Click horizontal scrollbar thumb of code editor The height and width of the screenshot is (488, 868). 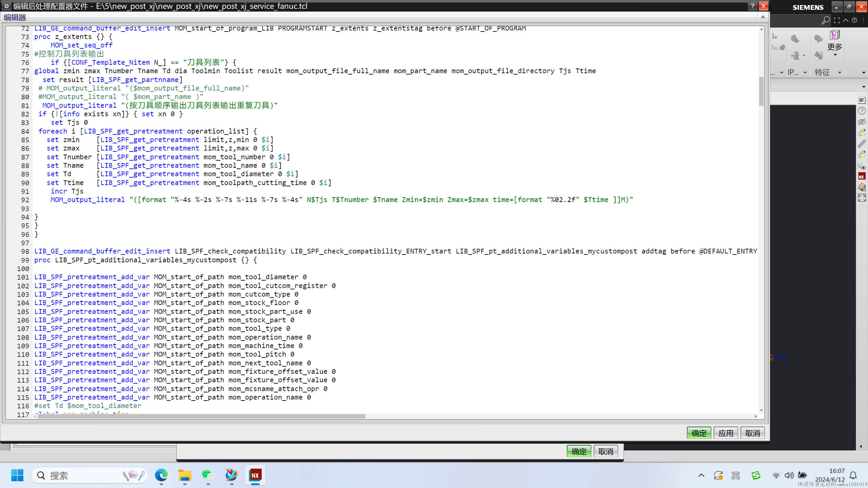tap(201, 416)
